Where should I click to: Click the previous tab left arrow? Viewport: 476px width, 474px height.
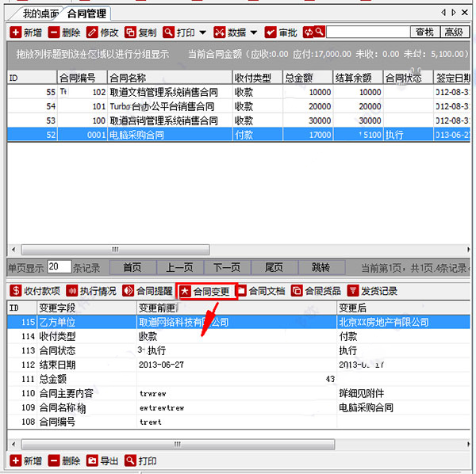(x=443, y=13)
